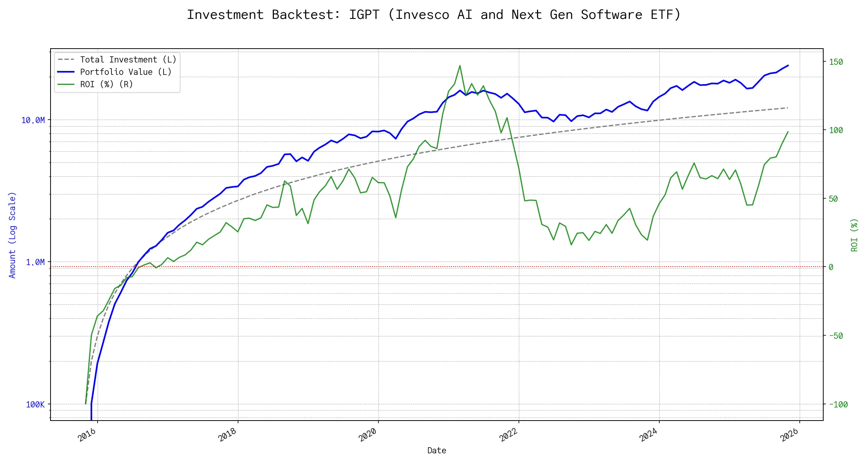Click the 2022 x-axis tick label

click(508, 435)
